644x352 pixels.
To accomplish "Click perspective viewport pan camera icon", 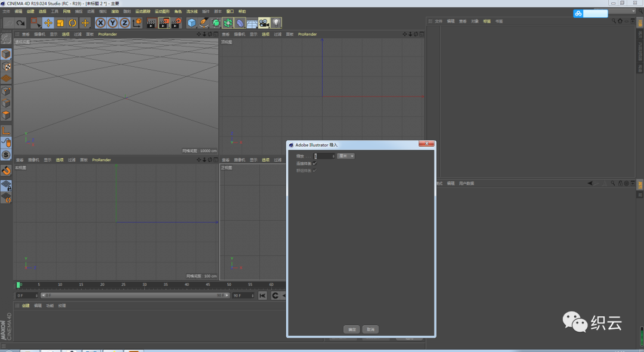I will coord(199,35).
